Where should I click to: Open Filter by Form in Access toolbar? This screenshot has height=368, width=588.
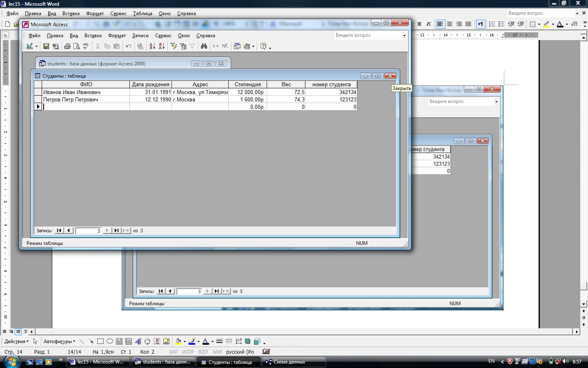(x=183, y=46)
